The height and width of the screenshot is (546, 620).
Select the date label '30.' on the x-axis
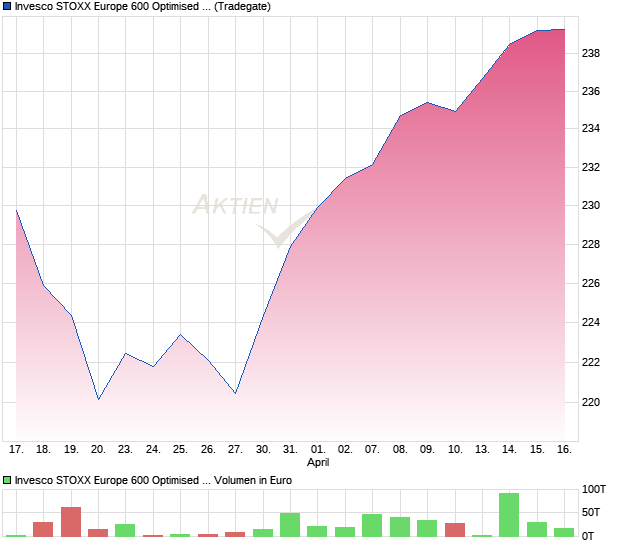(263, 450)
